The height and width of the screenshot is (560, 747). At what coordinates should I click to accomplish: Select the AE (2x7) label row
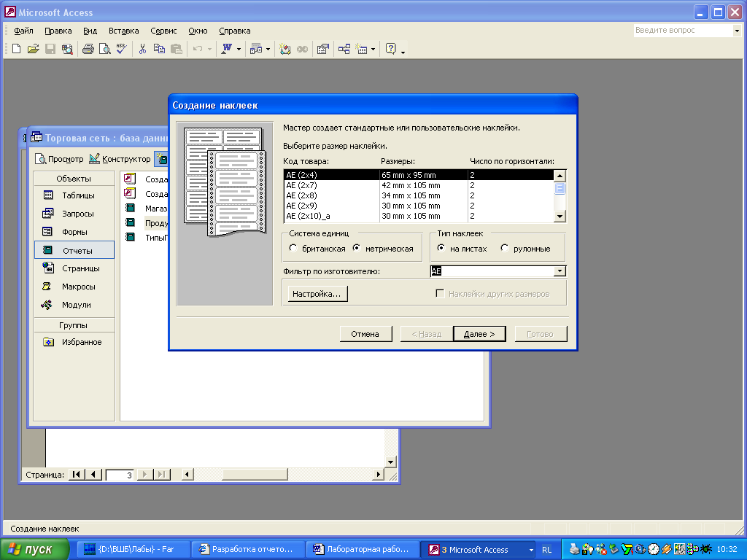pos(418,185)
